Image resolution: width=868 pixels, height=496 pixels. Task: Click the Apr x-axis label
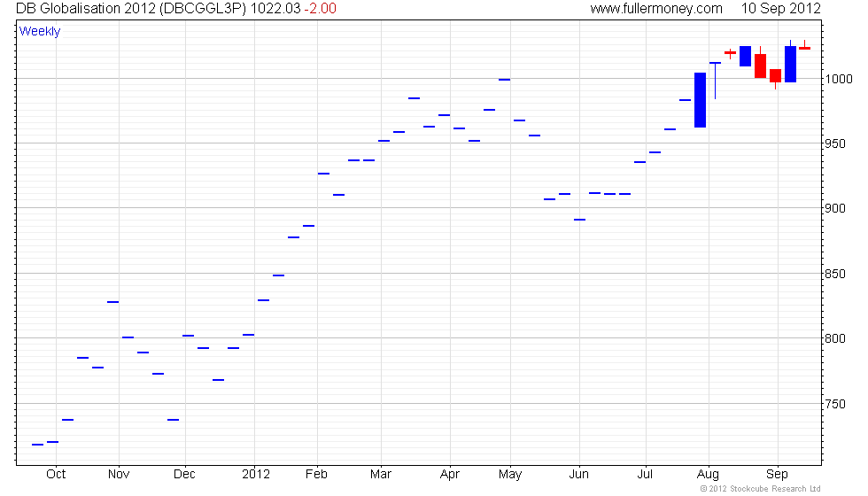(x=450, y=475)
